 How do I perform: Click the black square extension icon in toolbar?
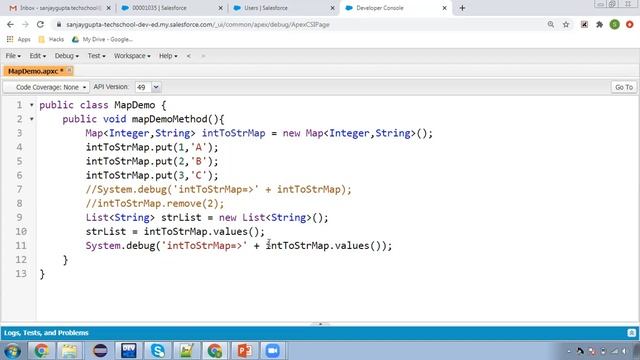coord(584,24)
